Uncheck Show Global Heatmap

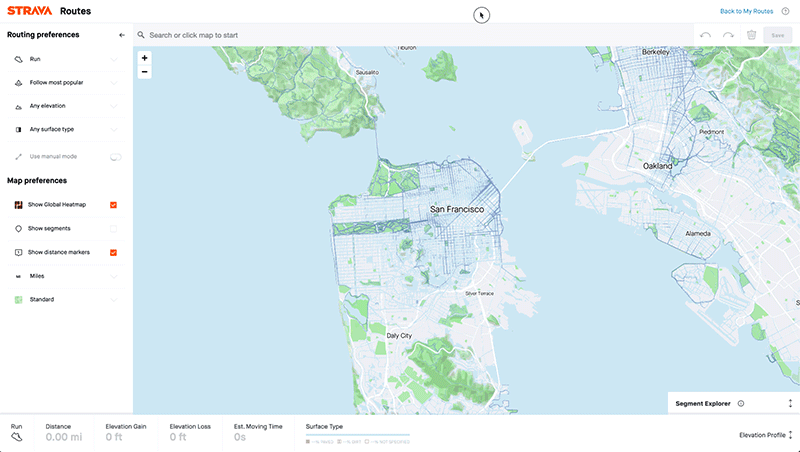113,205
